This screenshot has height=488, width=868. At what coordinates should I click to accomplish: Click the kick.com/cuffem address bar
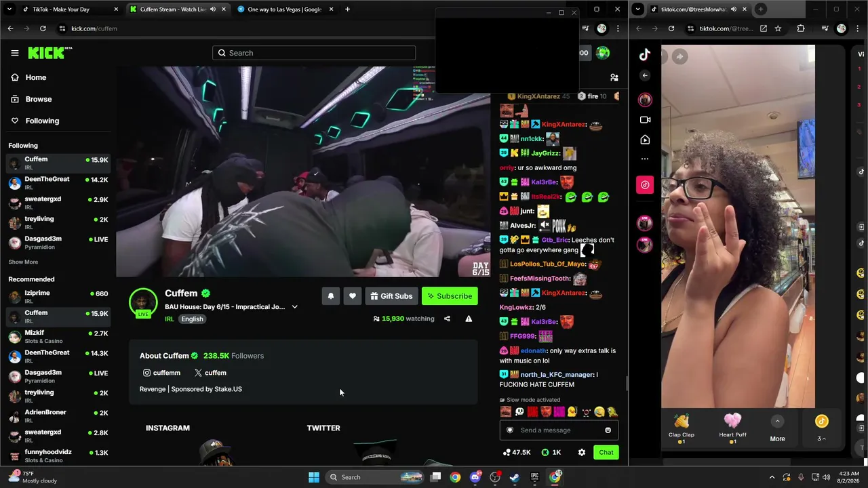(x=244, y=28)
